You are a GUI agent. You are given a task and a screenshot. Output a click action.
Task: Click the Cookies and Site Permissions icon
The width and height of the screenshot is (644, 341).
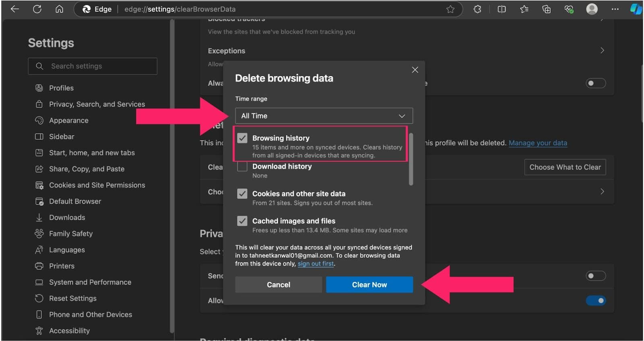(x=39, y=185)
